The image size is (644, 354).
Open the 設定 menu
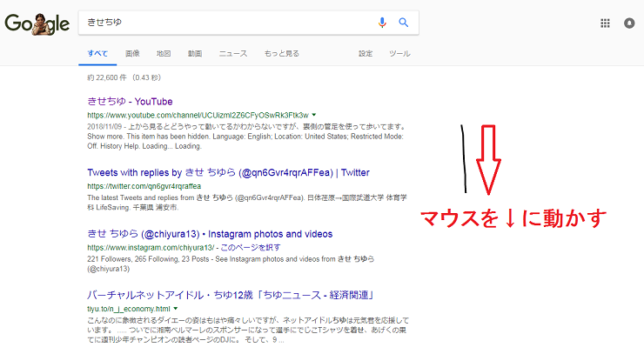(366, 53)
